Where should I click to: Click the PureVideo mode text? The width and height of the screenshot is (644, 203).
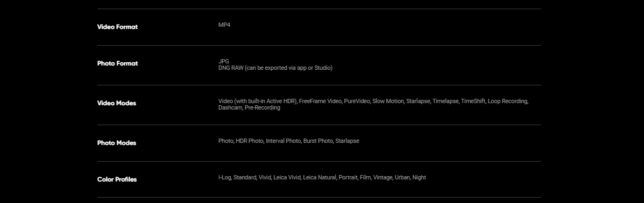click(357, 101)
